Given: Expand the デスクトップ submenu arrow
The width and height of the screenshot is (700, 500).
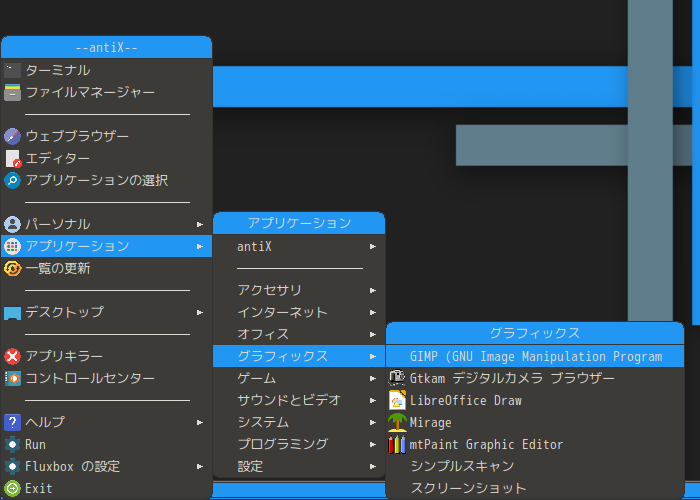Looking at the screenshot, I should pyautogui.click(x=200, y=312).
